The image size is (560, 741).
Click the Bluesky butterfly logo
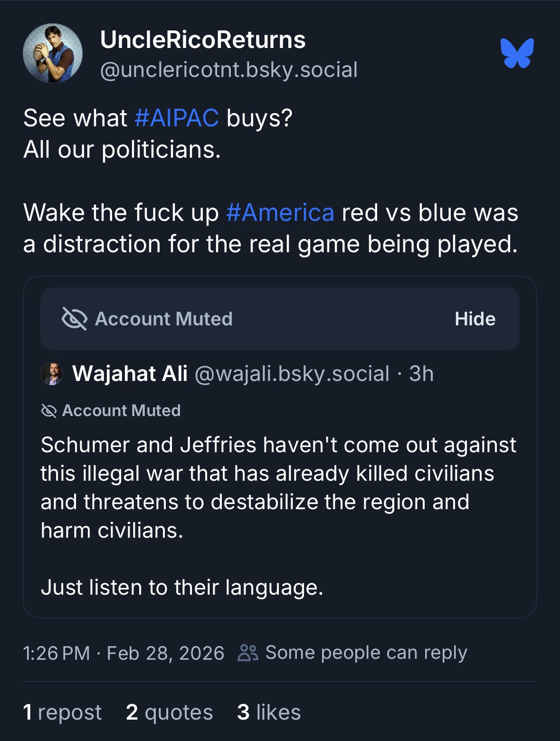point(517,52)
